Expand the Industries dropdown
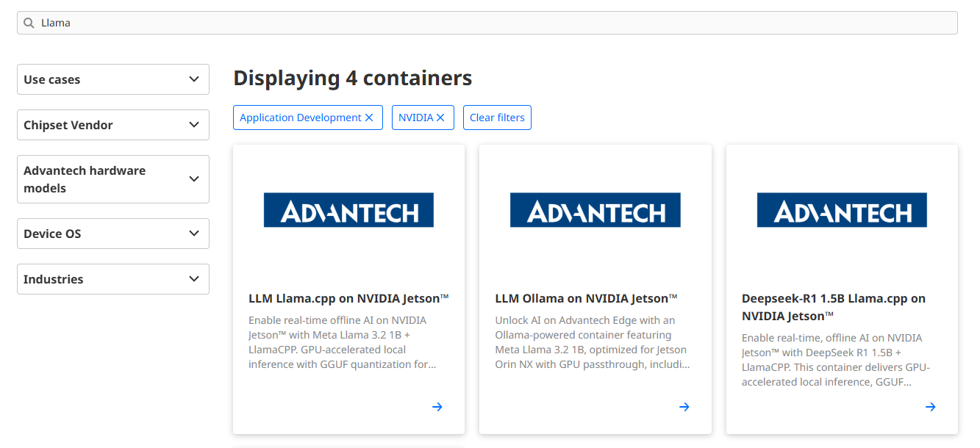The image size is (980, 448). click(112, 278)
